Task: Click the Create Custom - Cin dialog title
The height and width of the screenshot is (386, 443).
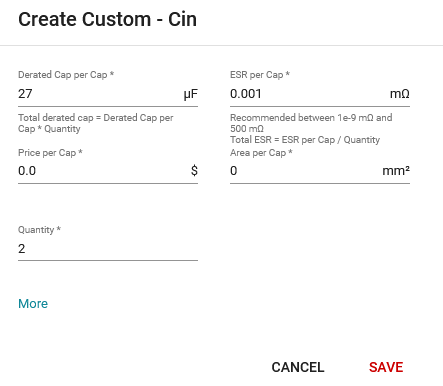Action: [107, 19]
